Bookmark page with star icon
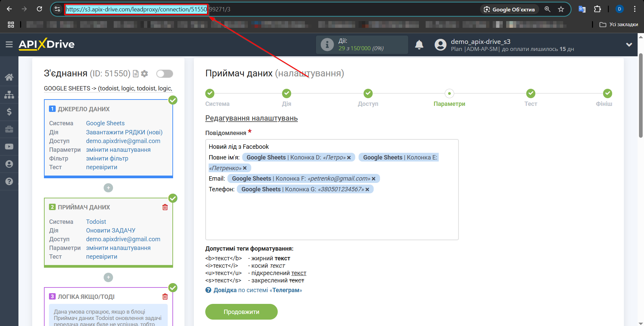Image resolution: width=644 pixels, height=326 pixels. click(x=561, y=9)
